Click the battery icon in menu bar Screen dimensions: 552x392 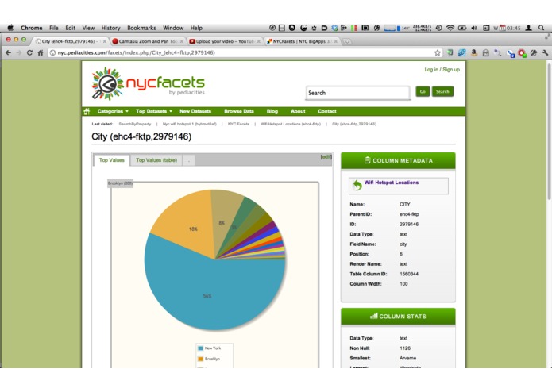462,28
